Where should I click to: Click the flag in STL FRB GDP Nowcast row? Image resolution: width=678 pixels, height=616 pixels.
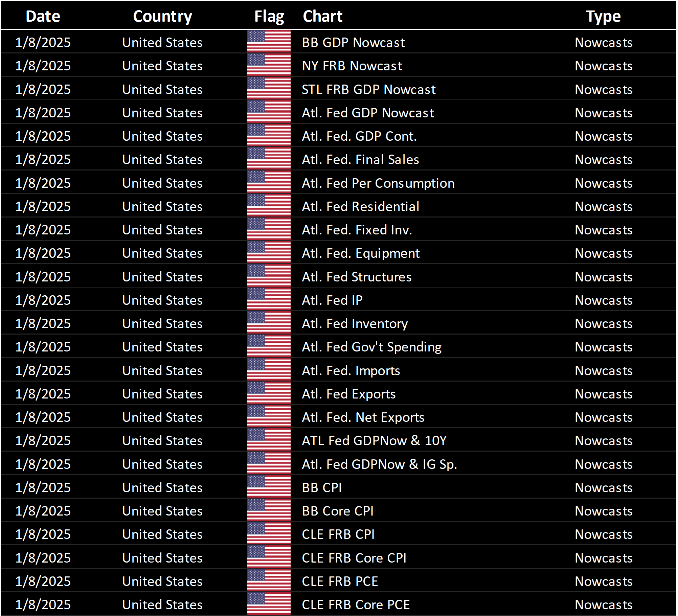[x=269, y=89]
